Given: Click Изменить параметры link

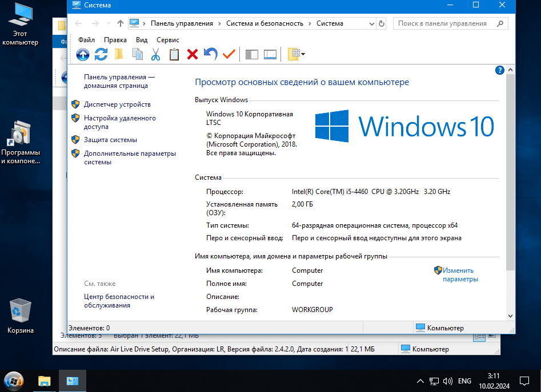Looking at the screenshot, I should click(460, 274).
